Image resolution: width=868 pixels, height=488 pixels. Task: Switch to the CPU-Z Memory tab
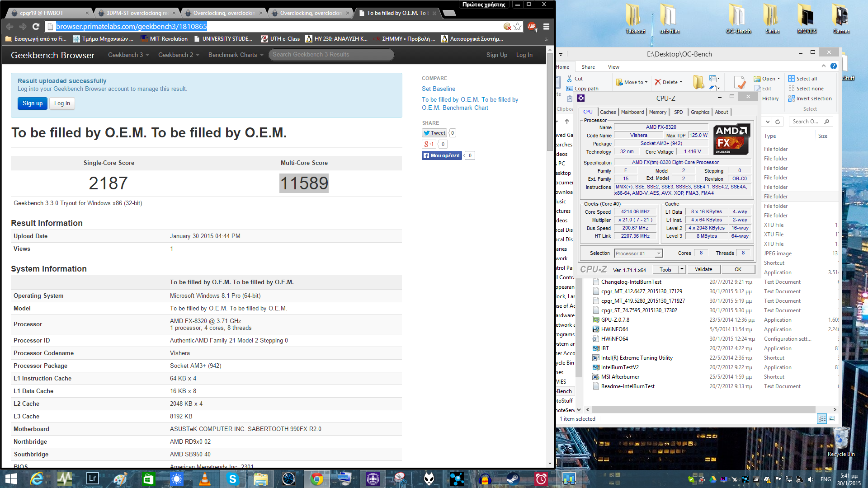657,112
